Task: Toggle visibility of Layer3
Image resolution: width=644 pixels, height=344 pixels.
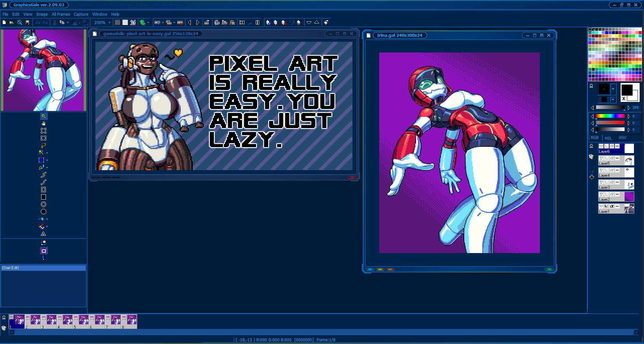Action: [x=601, y=182]
